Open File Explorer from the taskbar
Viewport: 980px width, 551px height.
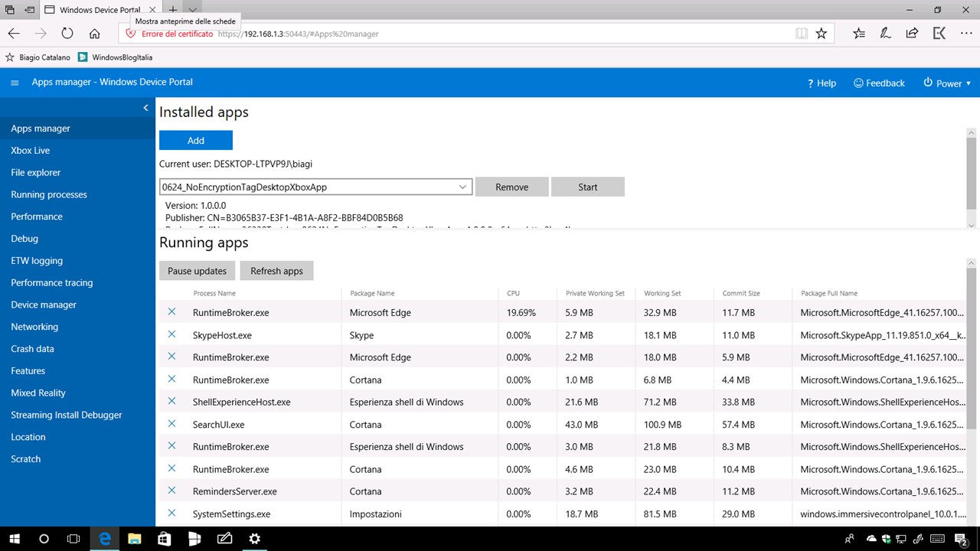click(134, 539)
